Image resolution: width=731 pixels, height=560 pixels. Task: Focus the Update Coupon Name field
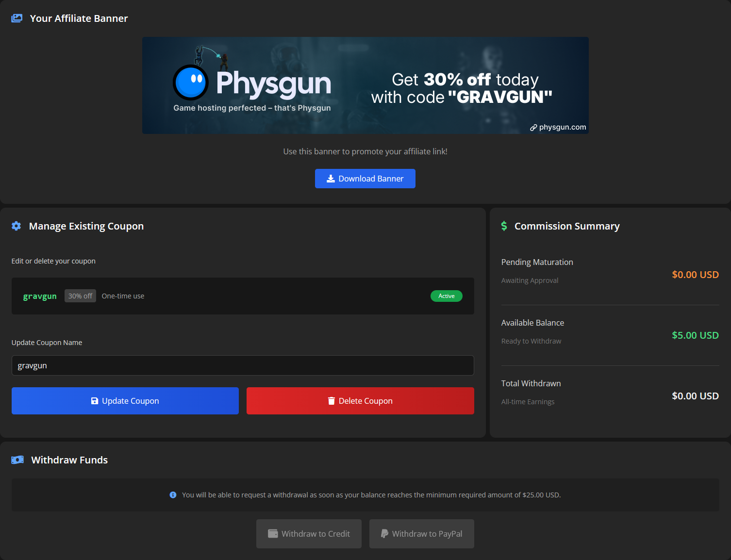coord(243,365)
